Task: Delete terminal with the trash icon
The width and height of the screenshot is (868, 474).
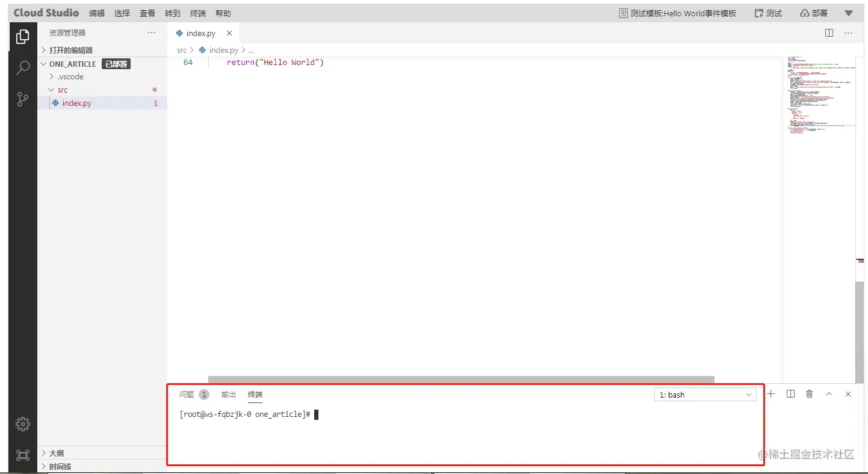Action: [810, 394]
